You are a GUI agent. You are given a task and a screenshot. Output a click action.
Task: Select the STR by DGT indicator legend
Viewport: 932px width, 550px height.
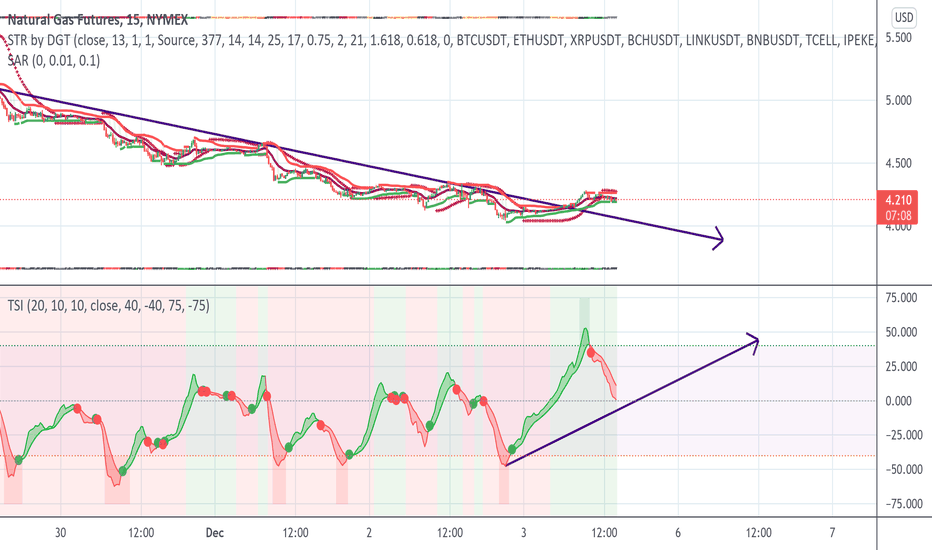click(x=441, y=40)
